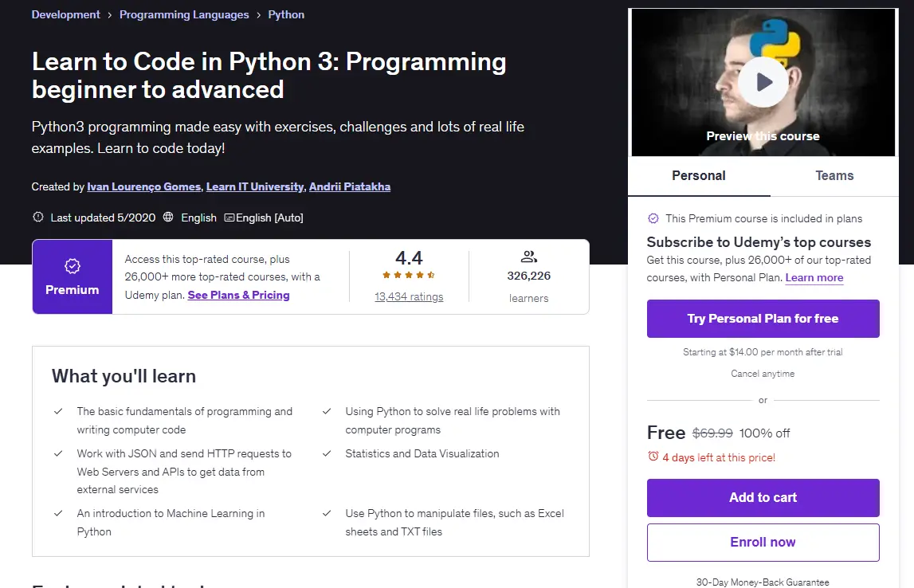Screen dimensions: 914x588
Task: Click '4 days left at this price!'
Action: (x=719, y=457)
